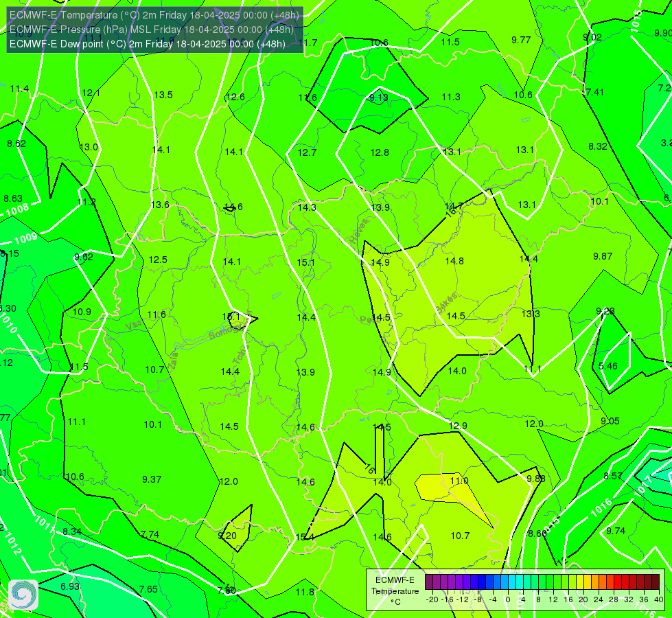Click the 7.74 grid value
This screenshot has width=672, height=618.
coord(150,534)
